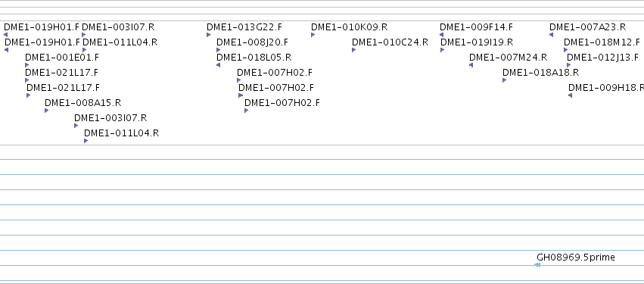Click the arrow glyph beneath DME1-010C24.R
Image resolution: width=644 pixels, height=284 pixels.
(354, 50)
